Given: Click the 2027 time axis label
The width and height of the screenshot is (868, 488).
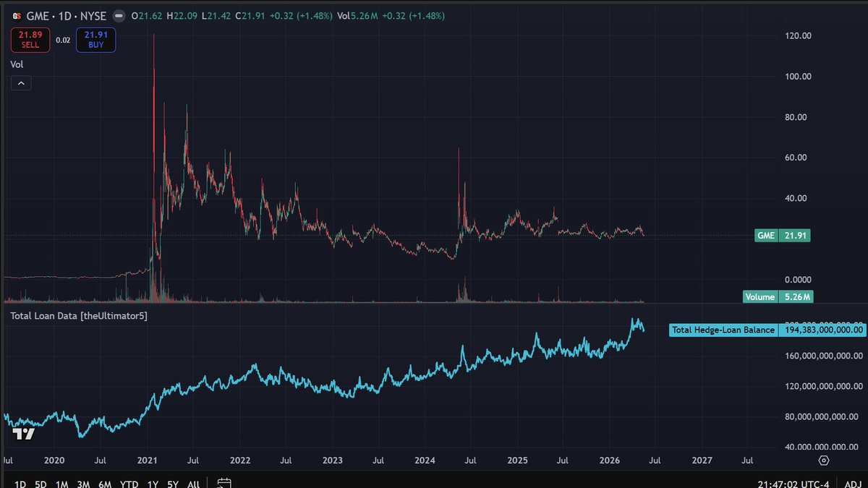Looking at the screenshot, I should point(702,460).
